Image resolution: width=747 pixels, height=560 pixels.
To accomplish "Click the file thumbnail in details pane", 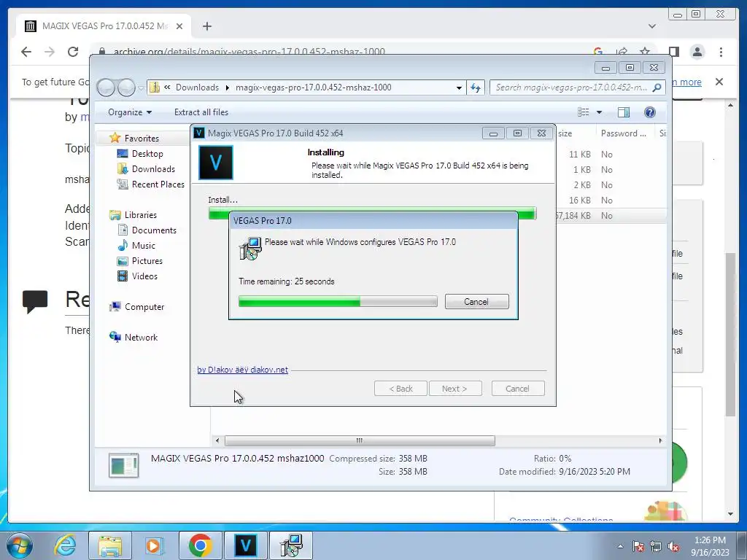I will coord(124,465).
